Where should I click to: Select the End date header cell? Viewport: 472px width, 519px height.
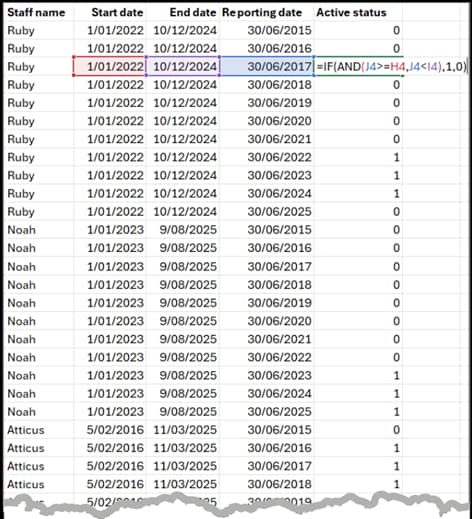tap(183, 13)
